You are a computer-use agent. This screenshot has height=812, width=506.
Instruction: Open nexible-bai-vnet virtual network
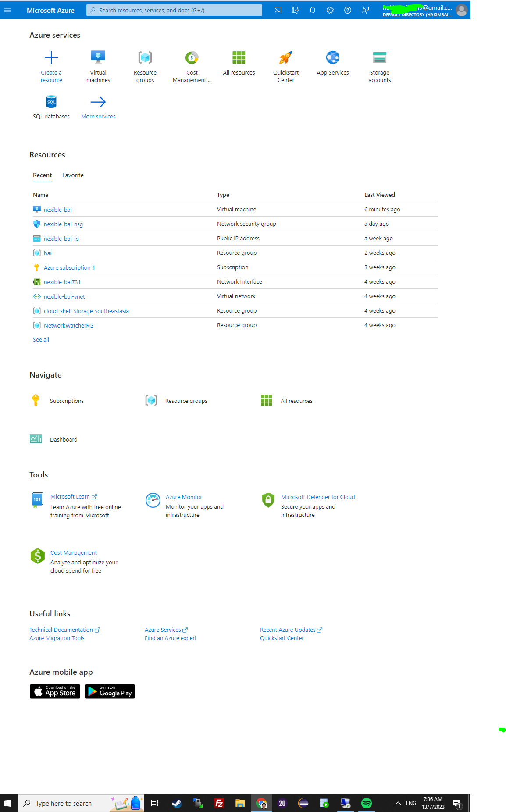pos(64,296)
